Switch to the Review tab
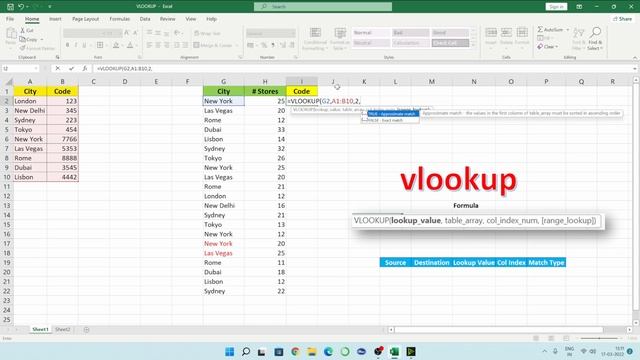This screenshot has width=640, height=360. click(167, 19)
